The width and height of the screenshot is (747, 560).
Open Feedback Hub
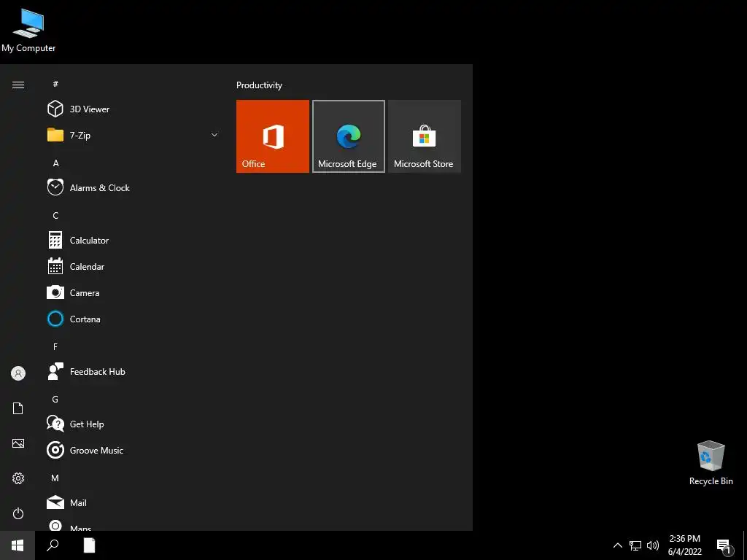[x=133, y=371]
